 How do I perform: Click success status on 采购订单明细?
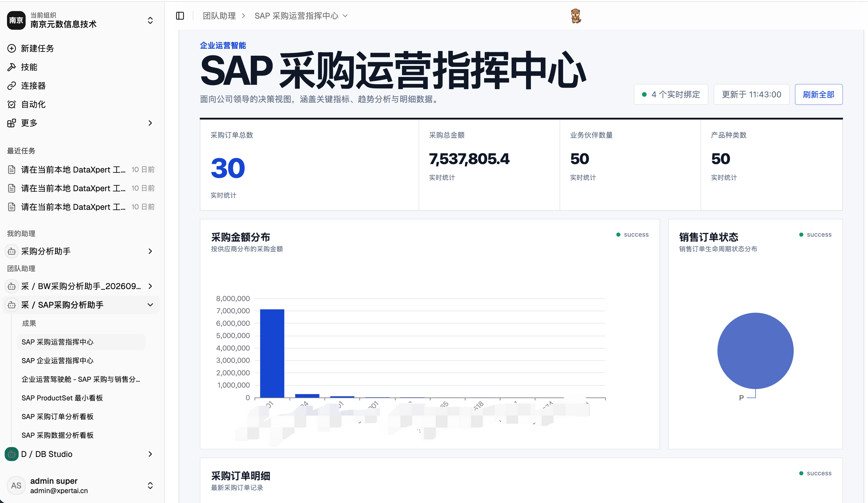pos(815,473)
